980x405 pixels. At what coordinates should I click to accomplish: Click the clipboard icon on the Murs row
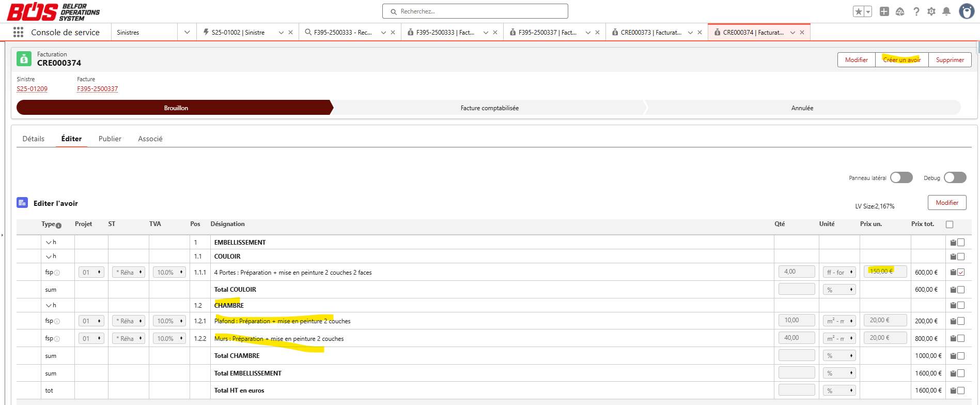point(953,338)
